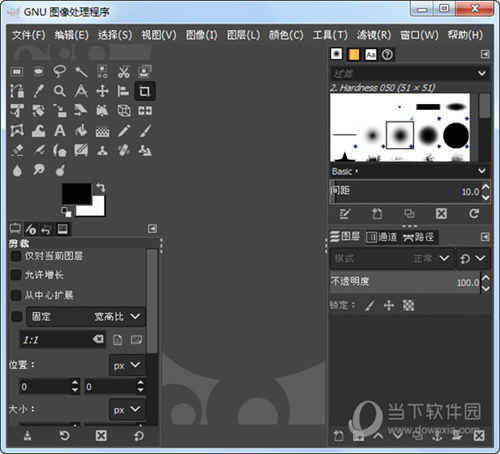Switch to the 通道 tab
The image size is (500, 454).
382,237
